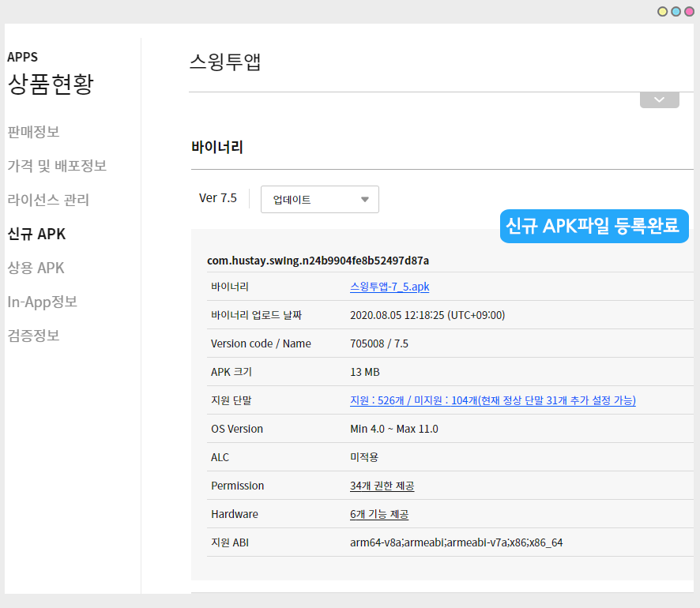Select 라이선스 관리 in the sidebar

click(48, 200)
